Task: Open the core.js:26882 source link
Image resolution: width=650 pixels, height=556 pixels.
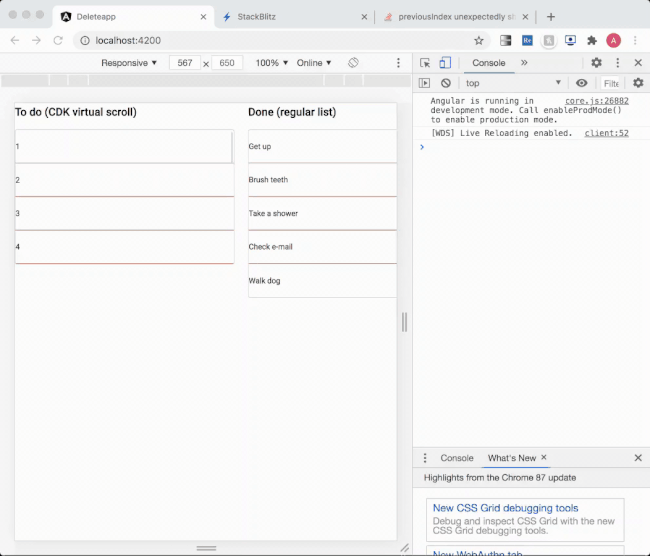Action: 597,101
